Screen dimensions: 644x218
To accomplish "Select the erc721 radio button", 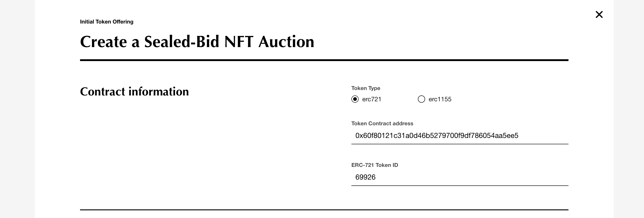I will point(355,99).
